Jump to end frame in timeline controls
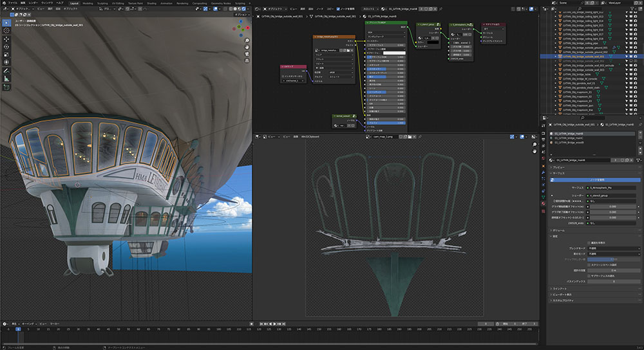The image size is (644, 350). [x=283, y=324]
